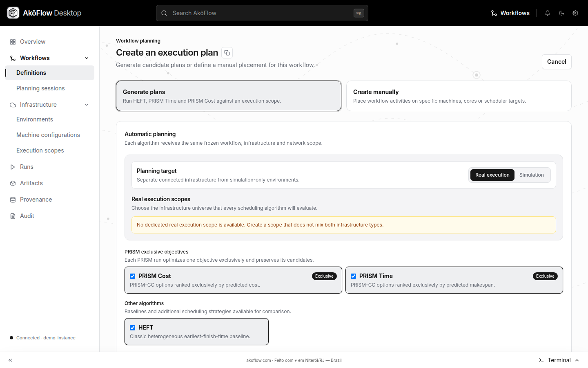Click the AkôFlow logo icon
588x368 pixels.
pos(13,13)
